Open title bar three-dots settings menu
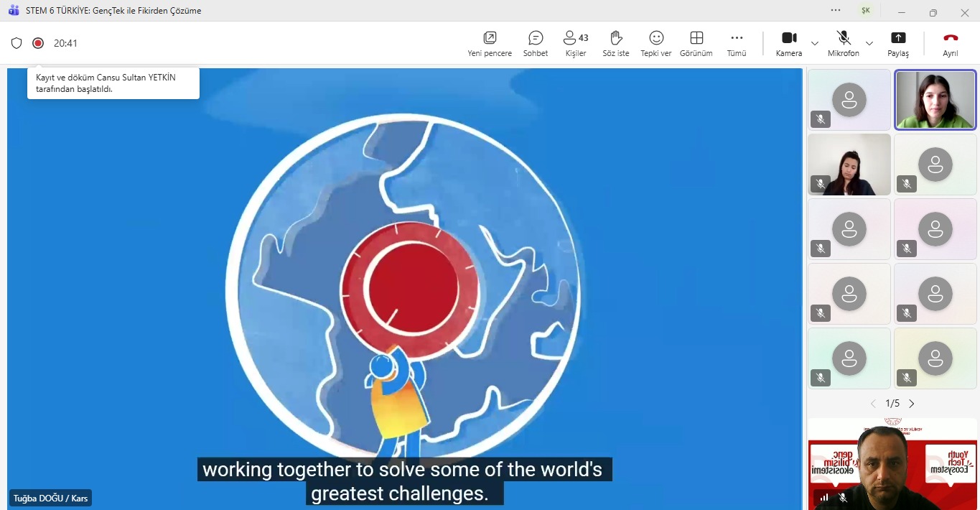The image size is (980, 510). [x=836, y=11]
